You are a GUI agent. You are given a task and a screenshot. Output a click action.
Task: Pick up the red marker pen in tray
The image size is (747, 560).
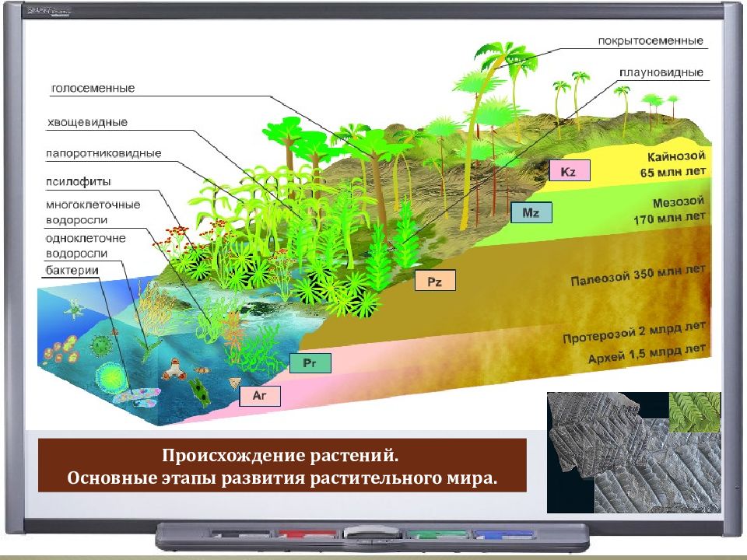[x=308, y=534]
